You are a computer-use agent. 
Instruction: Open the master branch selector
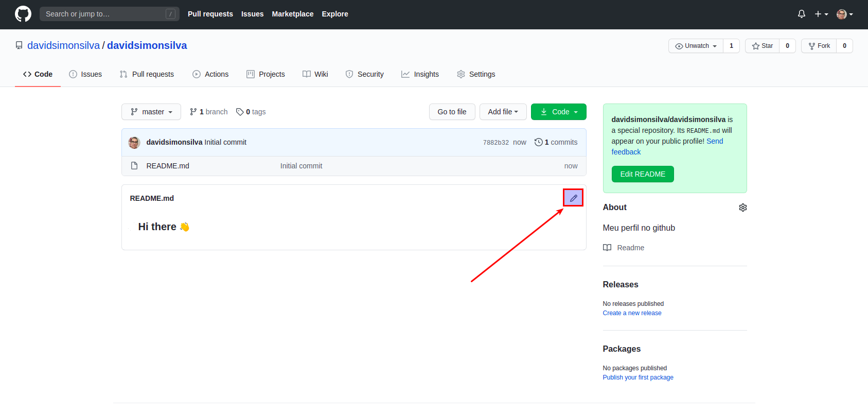151,112
